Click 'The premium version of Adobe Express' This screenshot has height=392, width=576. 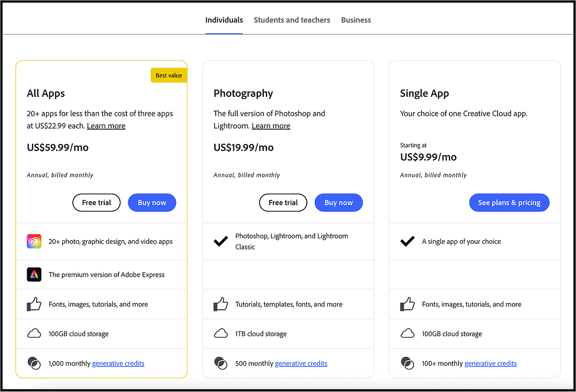tap(106, 275)
